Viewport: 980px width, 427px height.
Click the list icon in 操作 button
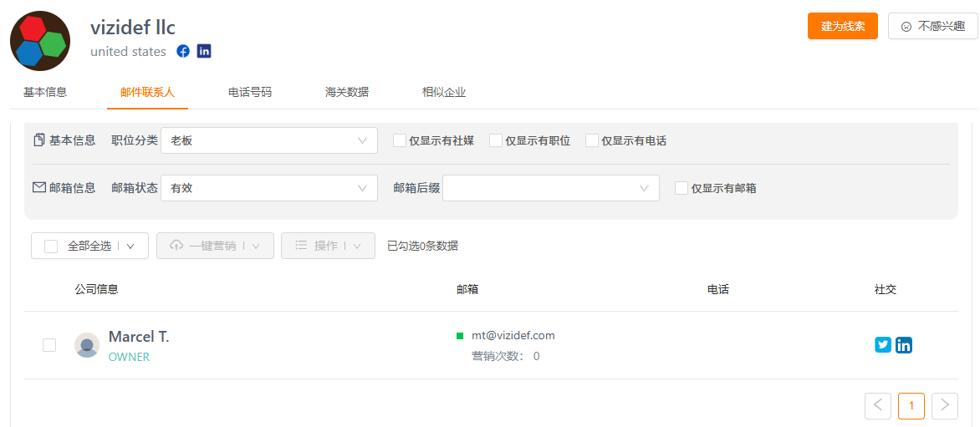pyautogui.click(x=301, y=246)
